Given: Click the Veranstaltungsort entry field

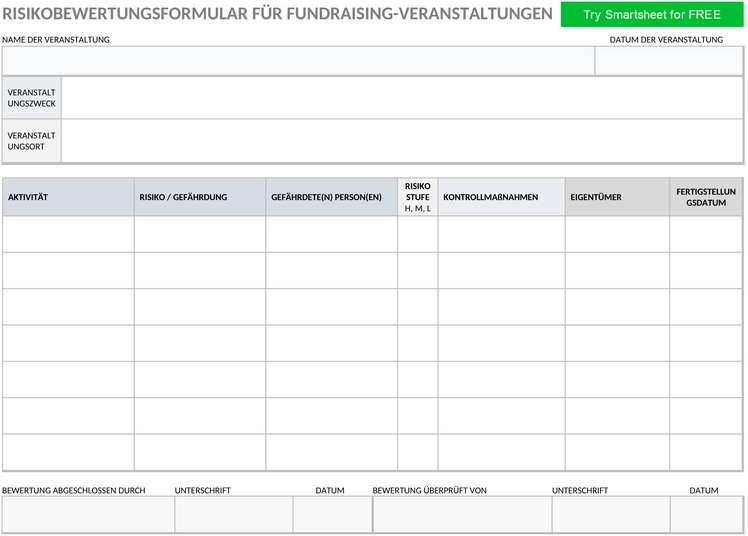Looking at the screenshot, I should [402, 141].
